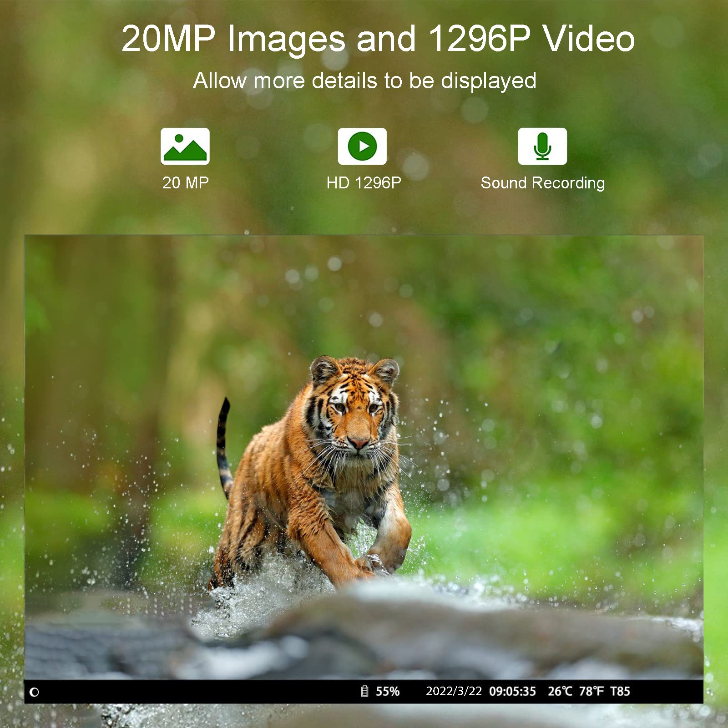This screenshot has width=728, height=728.
Task: Click the battery icon in status bar
Action: tap(364, 691)
